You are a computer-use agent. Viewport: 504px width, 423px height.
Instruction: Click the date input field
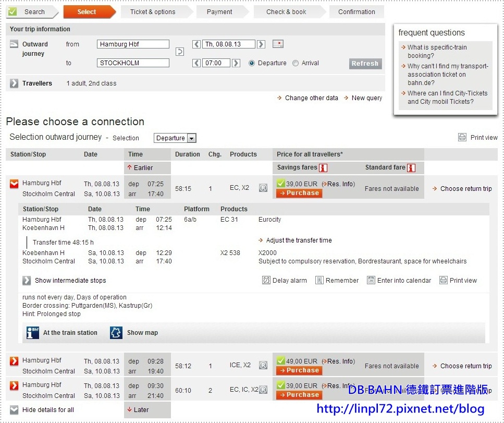point(229,44)
